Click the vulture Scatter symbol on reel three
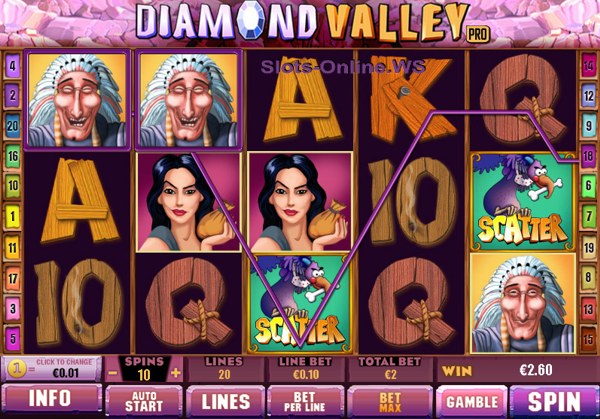Image resolution: width=600 pixels, height=419 pixels. tap(300, 303)
